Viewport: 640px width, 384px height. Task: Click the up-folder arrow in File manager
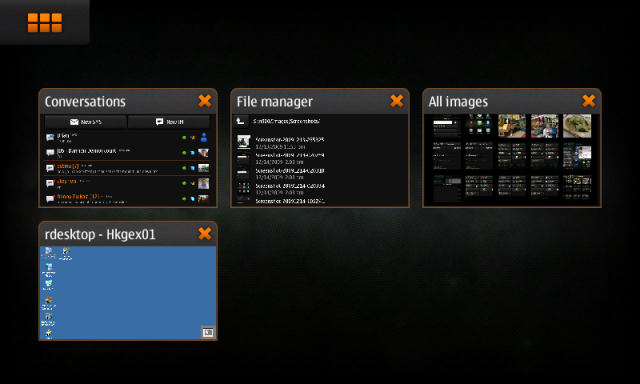240,121
